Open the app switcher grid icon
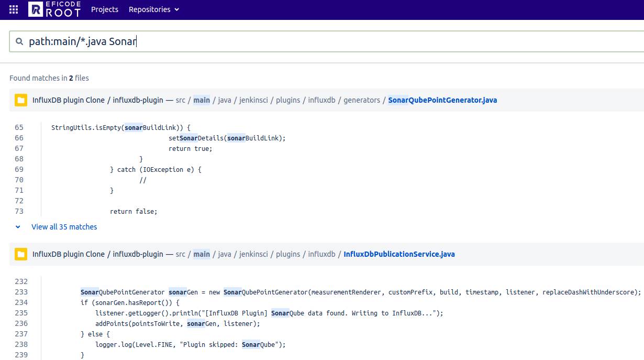This screenshot has width=644, height=360. (x=14, y=9)
